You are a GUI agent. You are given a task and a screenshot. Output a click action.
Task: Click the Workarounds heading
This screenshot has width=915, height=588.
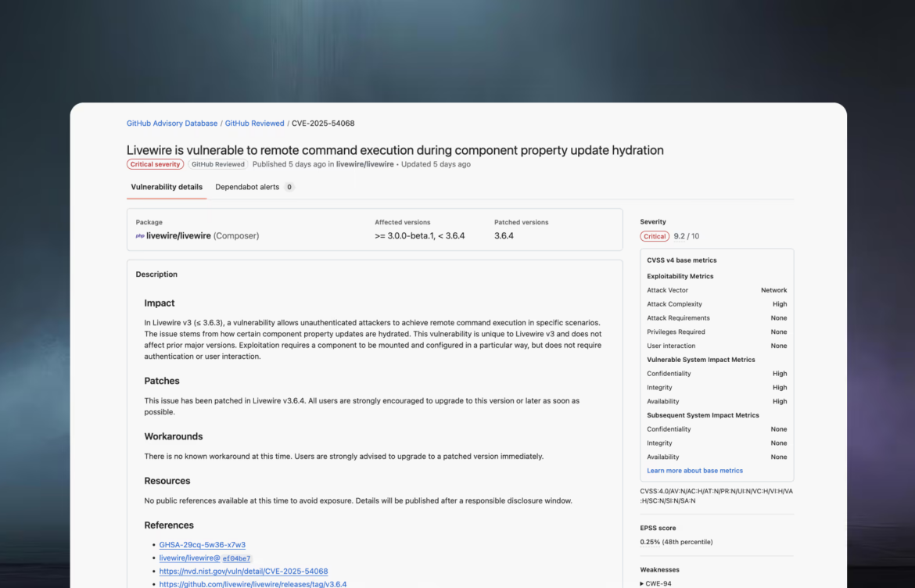pos(174,437)
